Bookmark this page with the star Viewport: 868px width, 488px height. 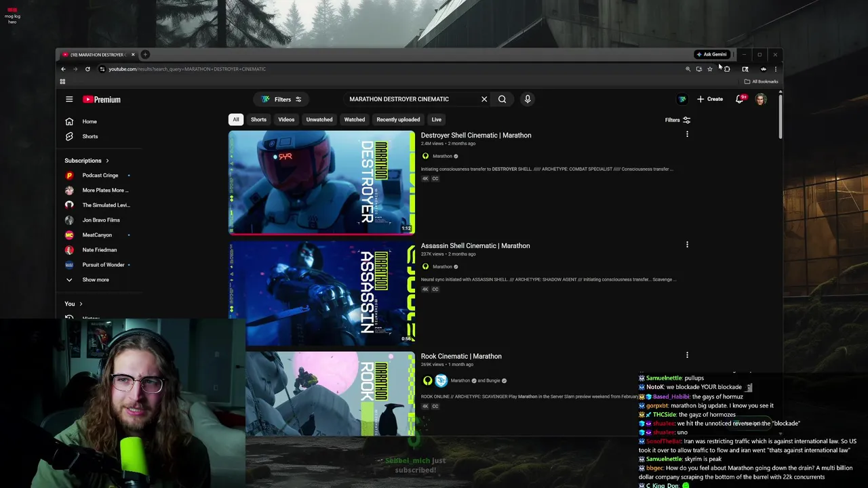pos(710,69)
